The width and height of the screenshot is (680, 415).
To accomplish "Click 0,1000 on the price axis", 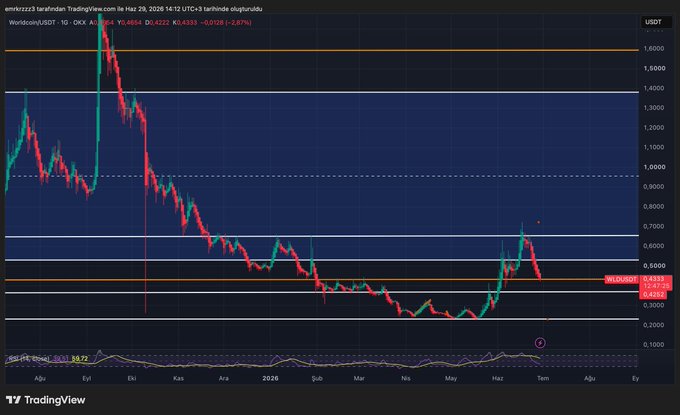I will (x=654, y=344).
